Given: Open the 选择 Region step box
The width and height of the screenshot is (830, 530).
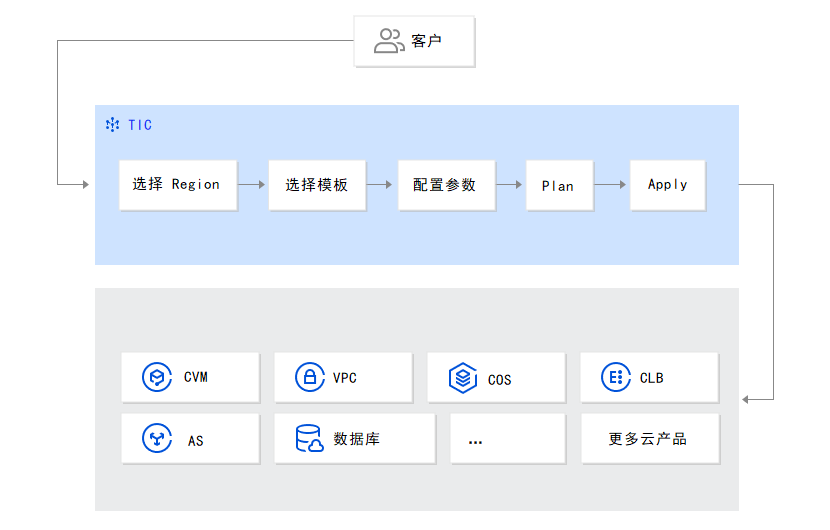Looking at the screenshot, I should (x=178, y=185).
